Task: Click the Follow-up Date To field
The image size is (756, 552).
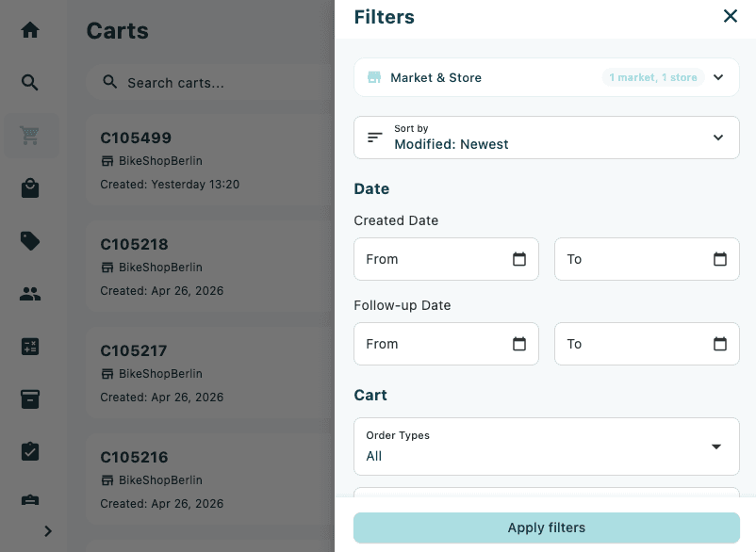Action: pyautogui.click(x=647, y=344)
